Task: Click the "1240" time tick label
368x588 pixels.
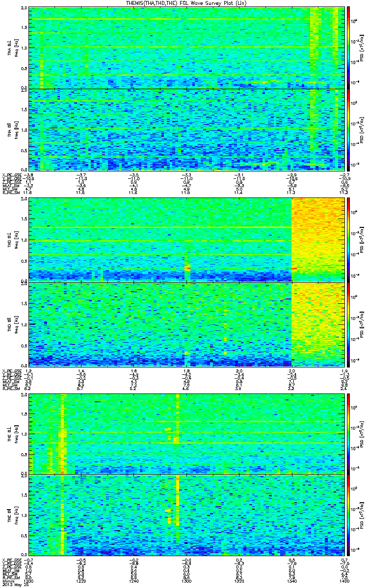Action: click(x=133, y=582)
